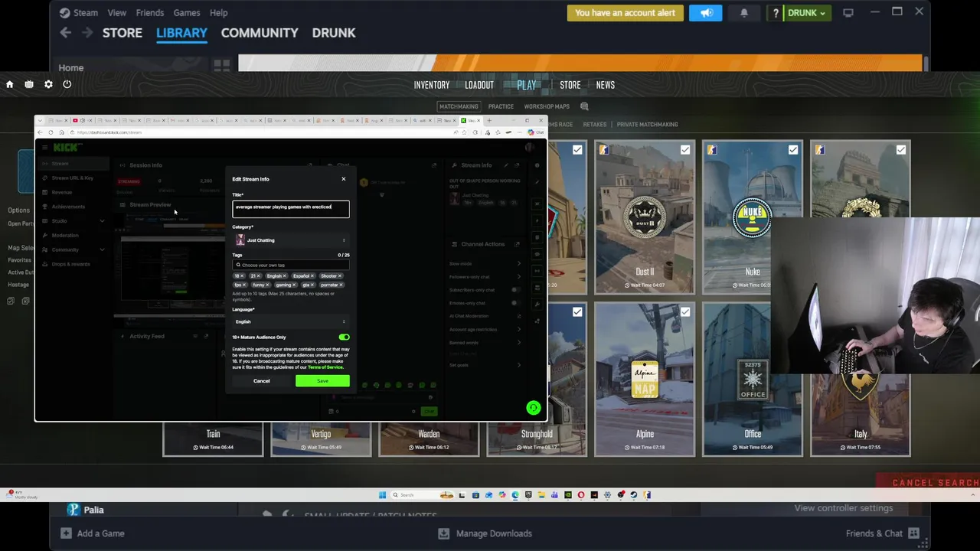Remove the "Español" tag chip
Image resolution: width=980 pixels, height=551 pixels.
tap(312, 275)
